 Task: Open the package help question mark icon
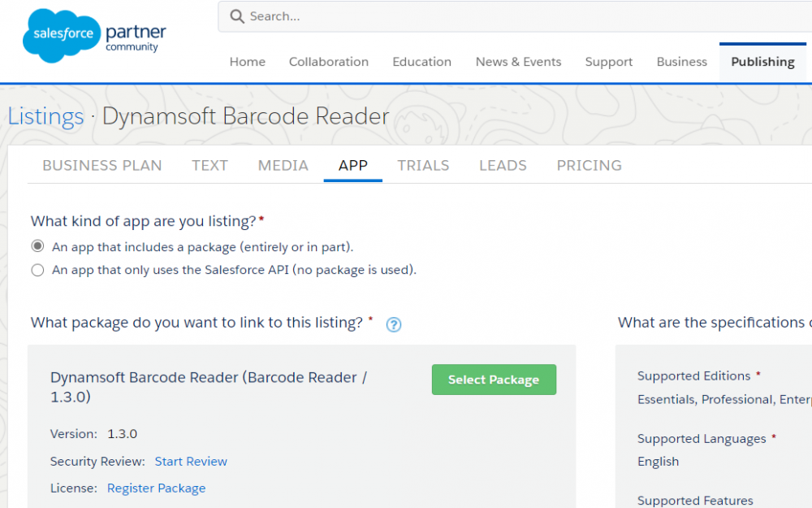[x=394, y=324]
